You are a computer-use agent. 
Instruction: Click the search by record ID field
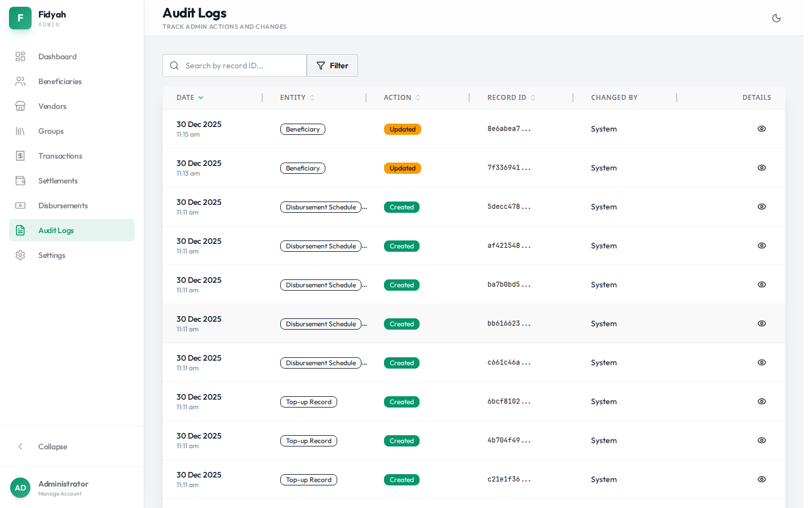pos(235,65)
